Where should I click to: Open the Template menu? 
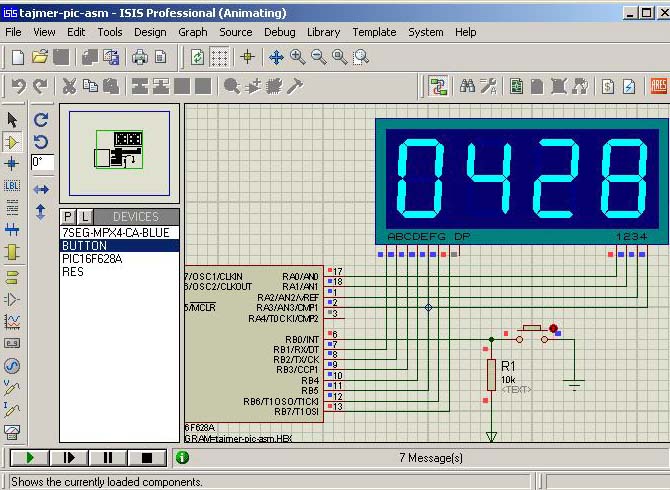(374, 32)
